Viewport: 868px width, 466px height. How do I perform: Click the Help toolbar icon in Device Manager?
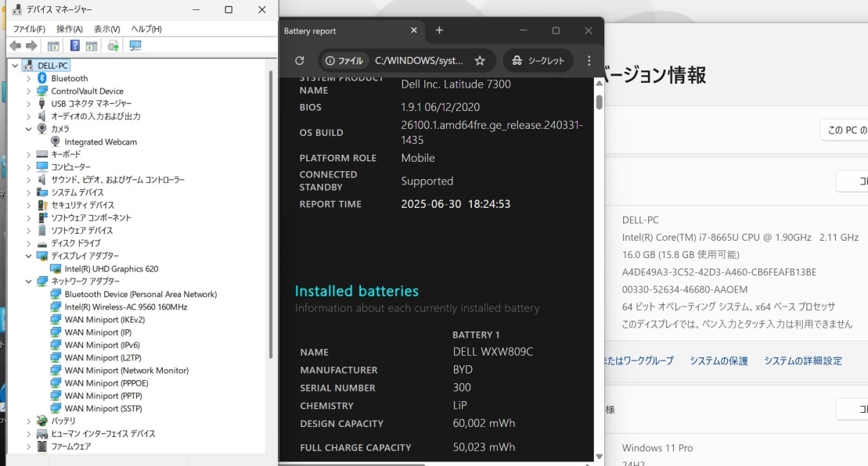pos(75,46)
